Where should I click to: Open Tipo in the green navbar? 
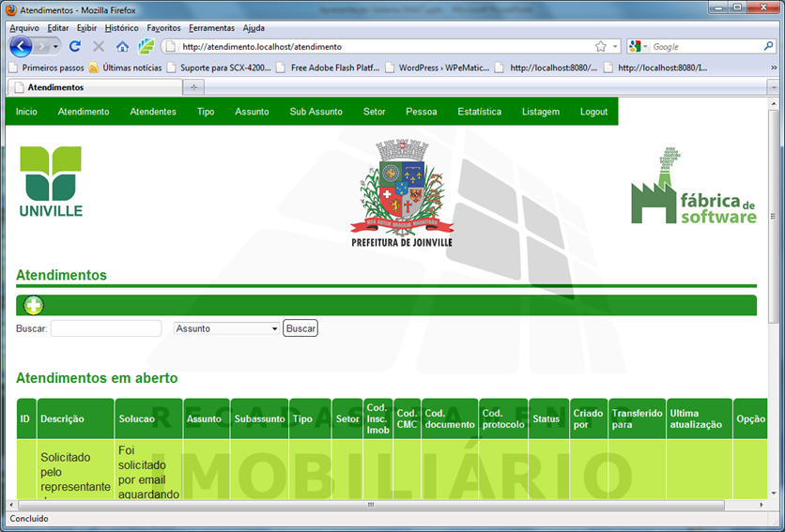[x=206, y=112]
